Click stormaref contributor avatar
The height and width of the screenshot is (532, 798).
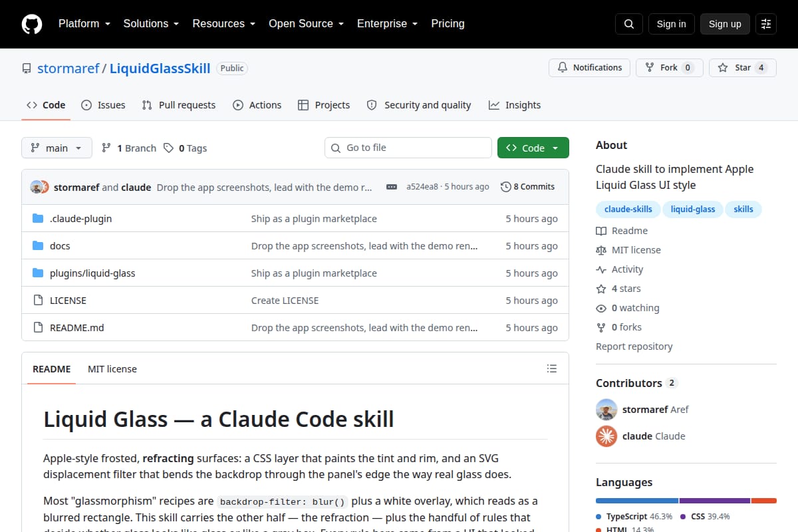click(x=606, y=410)
